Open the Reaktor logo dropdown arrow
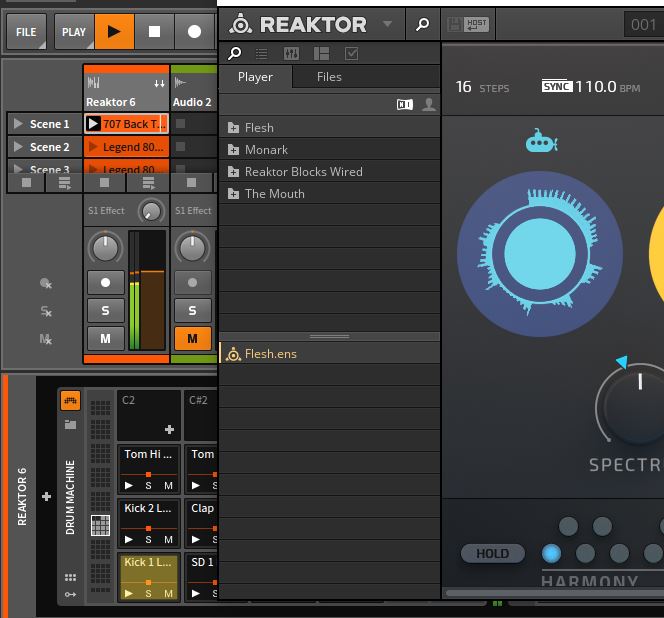664x618 pixels. point(387,24)
